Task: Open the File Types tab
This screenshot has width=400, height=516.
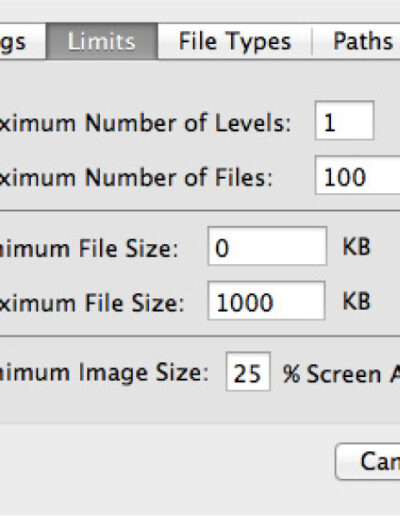Action: pyautogui.click(x=235, y=41)
